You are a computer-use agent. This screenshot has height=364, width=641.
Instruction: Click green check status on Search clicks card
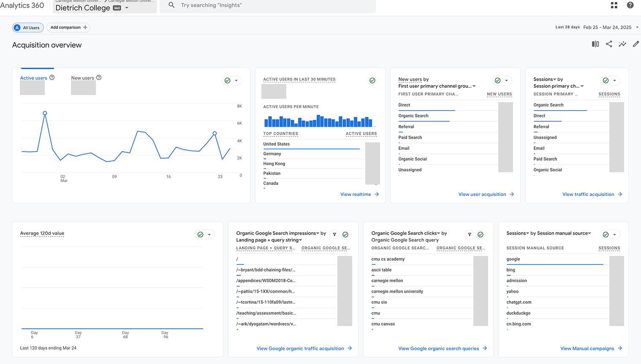click(x=481, y=234)
